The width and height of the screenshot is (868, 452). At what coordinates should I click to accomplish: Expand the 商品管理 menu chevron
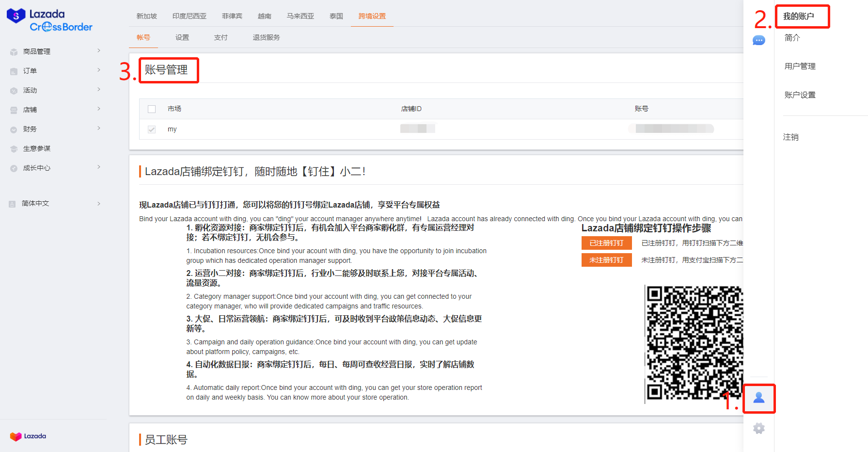tap(99, 50)
